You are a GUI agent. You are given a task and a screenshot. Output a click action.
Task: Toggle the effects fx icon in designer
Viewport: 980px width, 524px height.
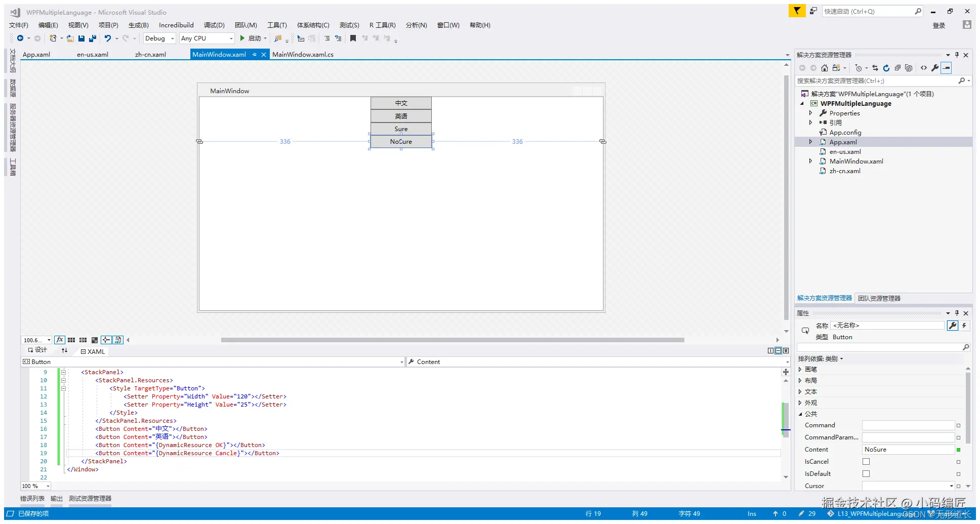[60, 340]
